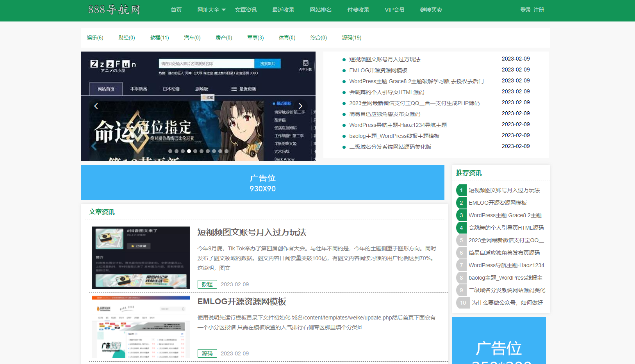Click the carousel next-slide arrow
This screenshot has height=364, width=635.
(x=300, y=106)
